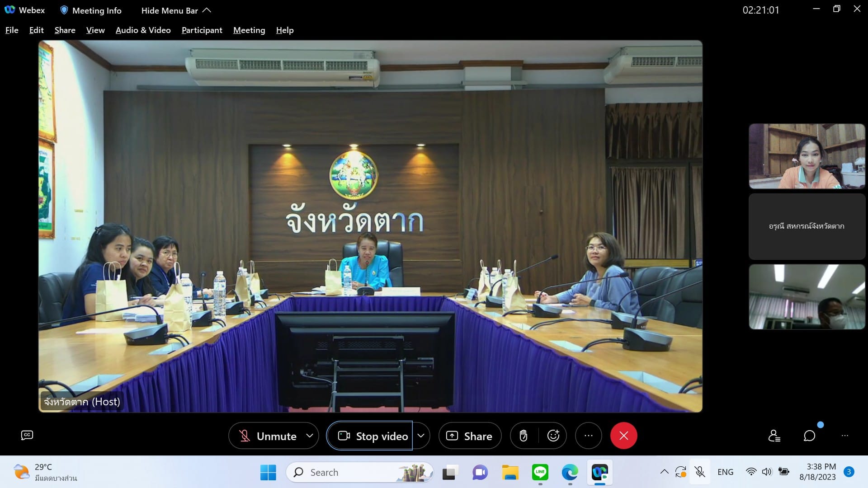Expand audio options arrow next to Unmute
This screenshot has width=868, height=488.
pos(310,436)
